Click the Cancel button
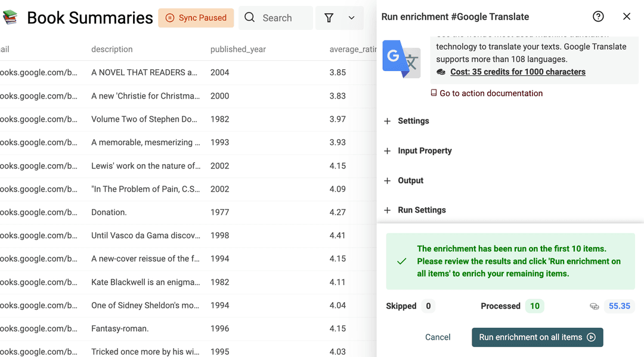 click(438, 337)
